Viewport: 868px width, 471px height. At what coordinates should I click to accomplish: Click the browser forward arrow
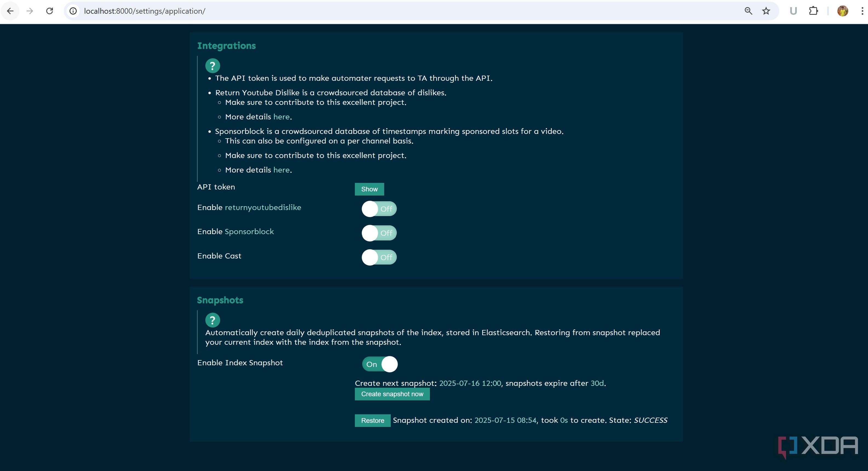(30, 11)
